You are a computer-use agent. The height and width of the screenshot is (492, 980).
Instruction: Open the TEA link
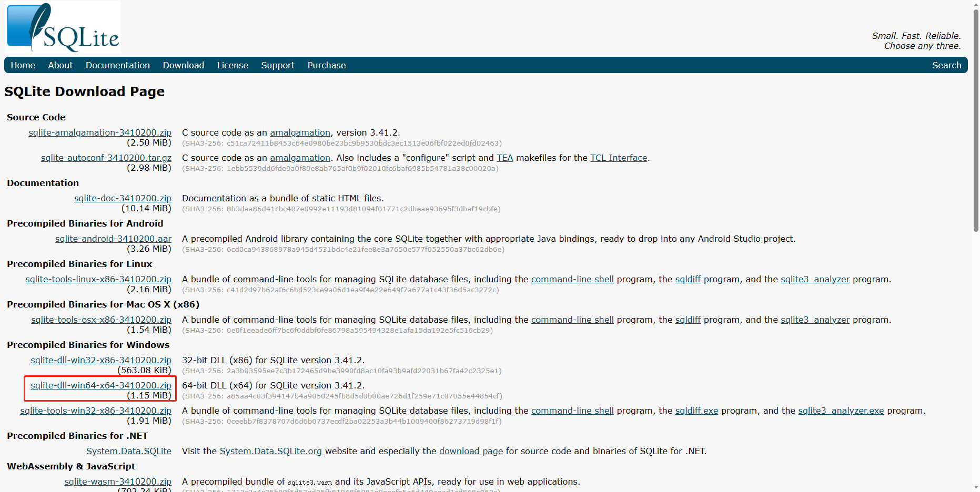coord(504,158)
